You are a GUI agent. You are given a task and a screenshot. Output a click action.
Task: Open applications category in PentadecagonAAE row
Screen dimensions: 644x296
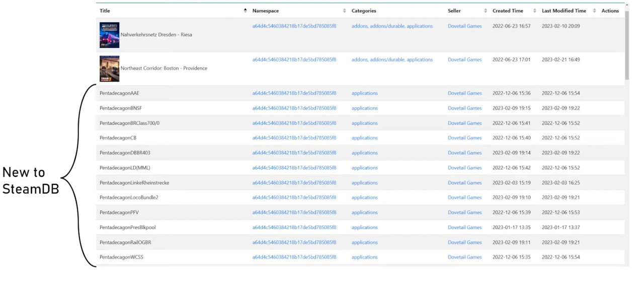tap(365, 93)
